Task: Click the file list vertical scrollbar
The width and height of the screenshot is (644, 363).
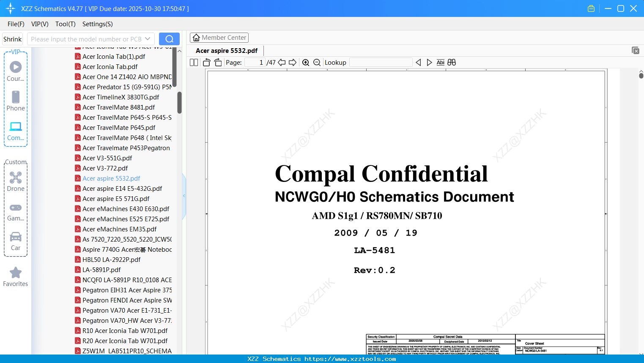Action: coord(179,102)
